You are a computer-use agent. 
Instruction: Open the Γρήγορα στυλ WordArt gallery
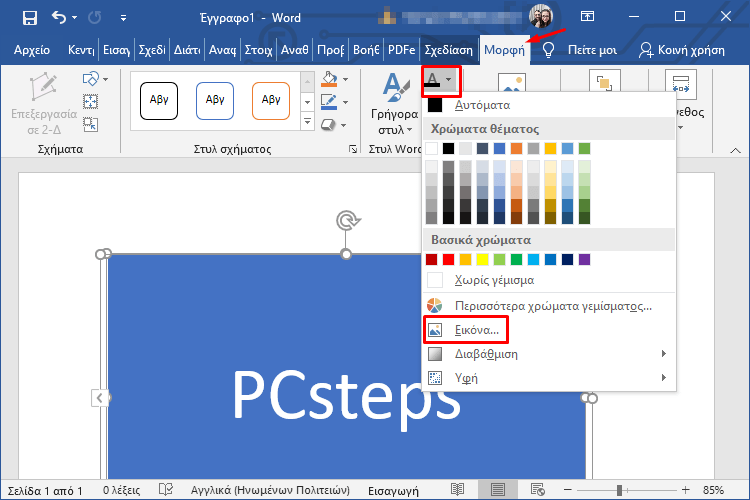[394, 104]
